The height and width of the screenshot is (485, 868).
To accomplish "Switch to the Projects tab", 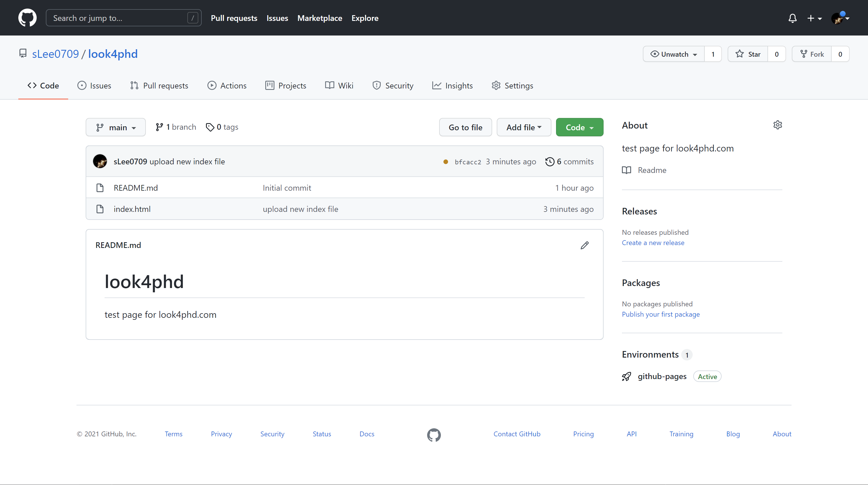I will click(286, 86).
